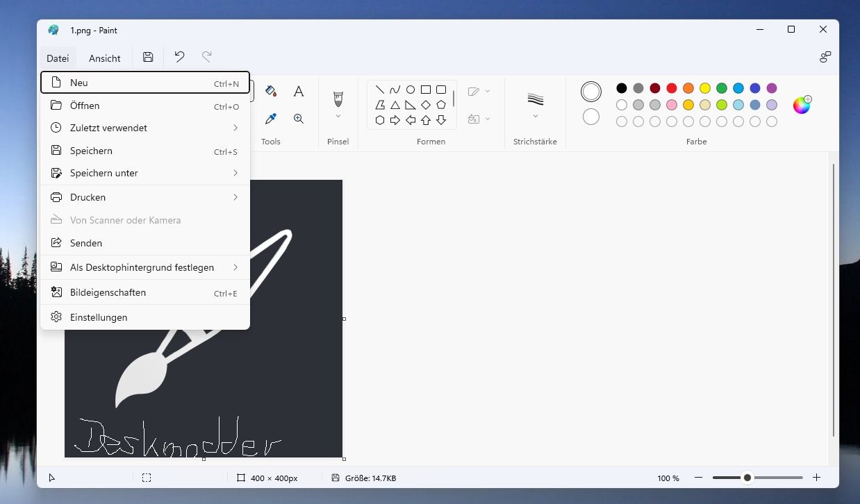This screenshot has height=504, width=860.
Task: Expand the Zuletzt verwendet submenu
Action: (x=235, y=128)
